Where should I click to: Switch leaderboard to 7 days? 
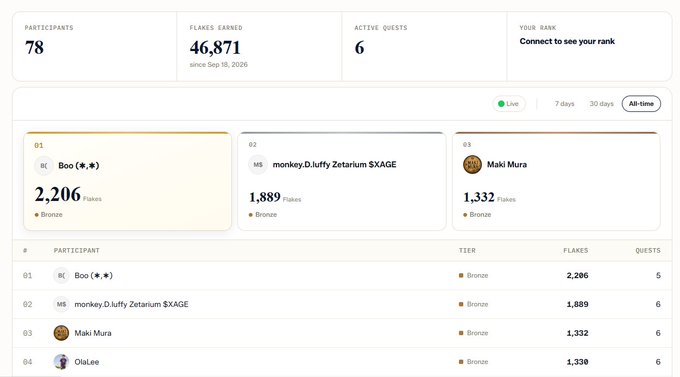point(564,104)
